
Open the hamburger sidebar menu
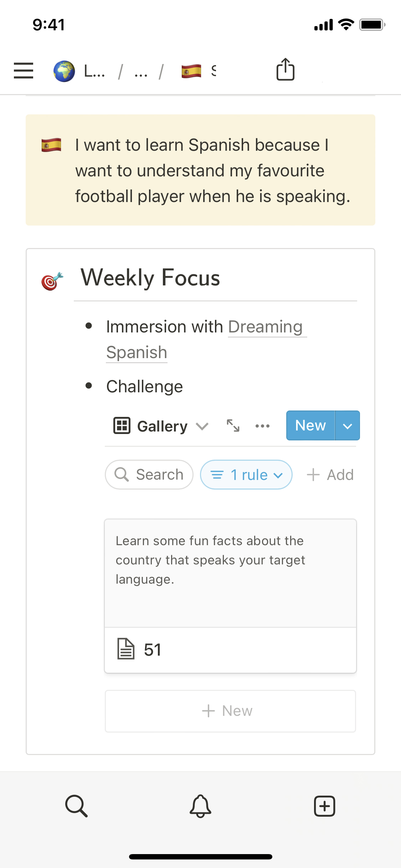pos(24,70)
